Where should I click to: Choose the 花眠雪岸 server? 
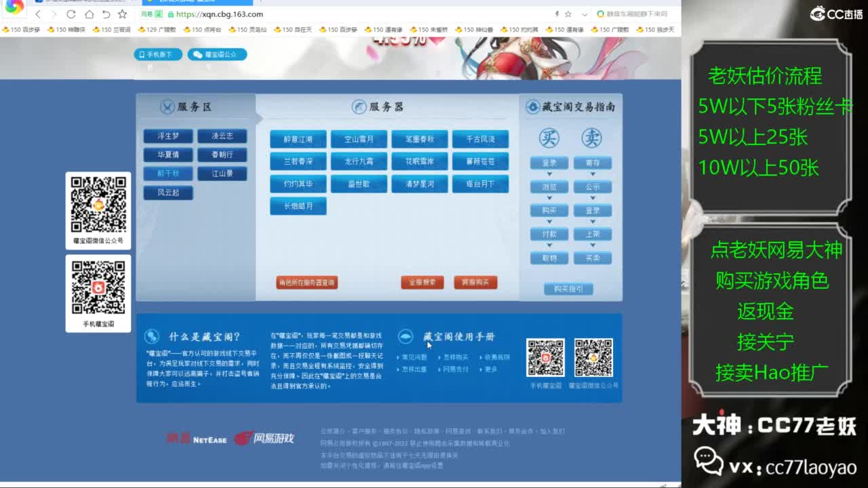420,162
